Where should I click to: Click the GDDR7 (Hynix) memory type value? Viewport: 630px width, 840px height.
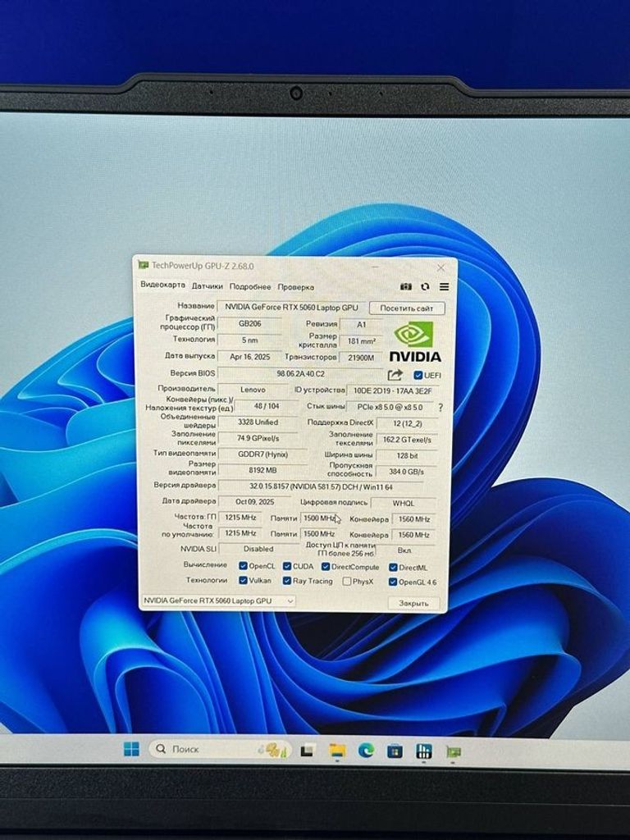pyautogui.click(x=262, y=454)
